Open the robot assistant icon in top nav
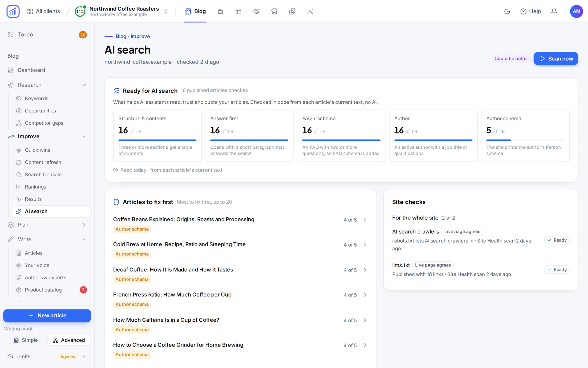The width and height of the screenshot is (588, 368). 221,11
